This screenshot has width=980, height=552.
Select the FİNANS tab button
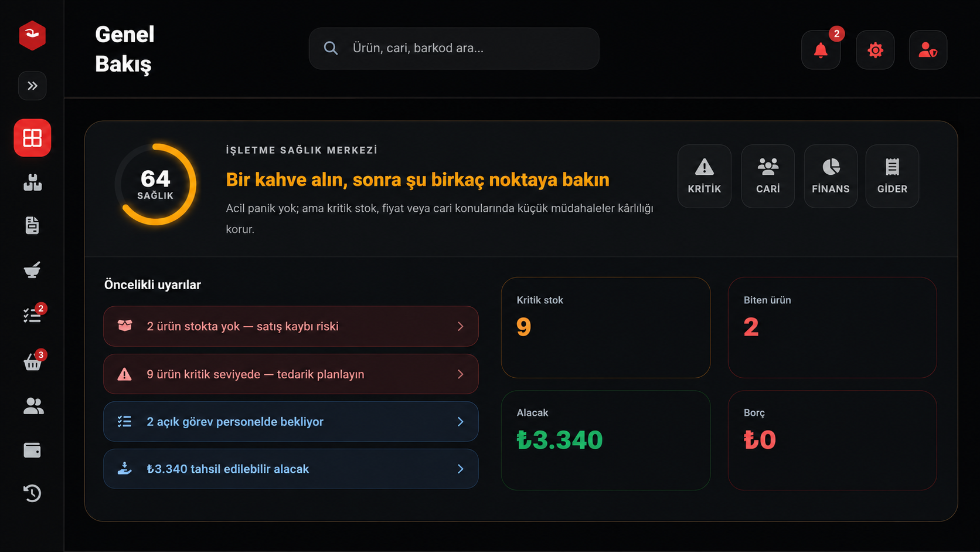click(x=831, y=176)
